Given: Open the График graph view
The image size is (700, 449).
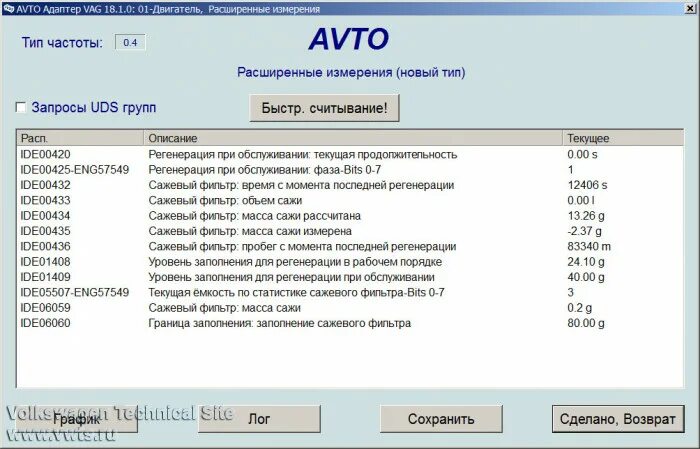Looking at the screenshot, I should 77,419.
